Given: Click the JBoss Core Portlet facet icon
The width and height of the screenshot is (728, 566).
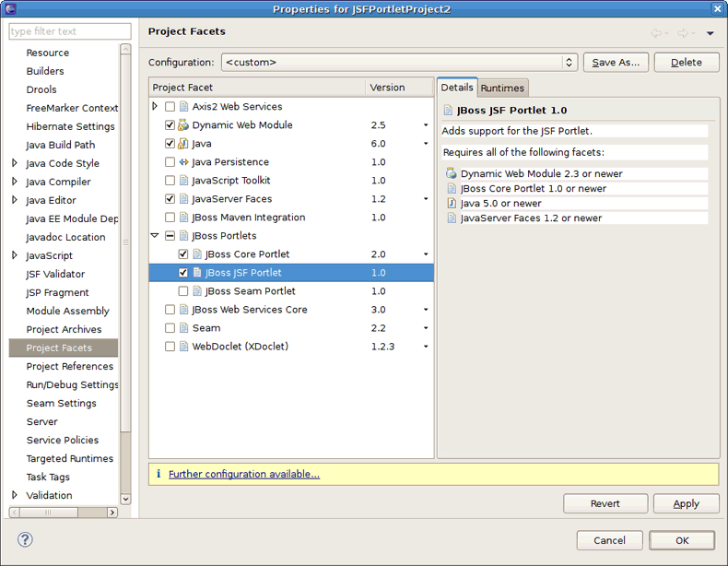Looking at the screenshot, I should (197, 254).
